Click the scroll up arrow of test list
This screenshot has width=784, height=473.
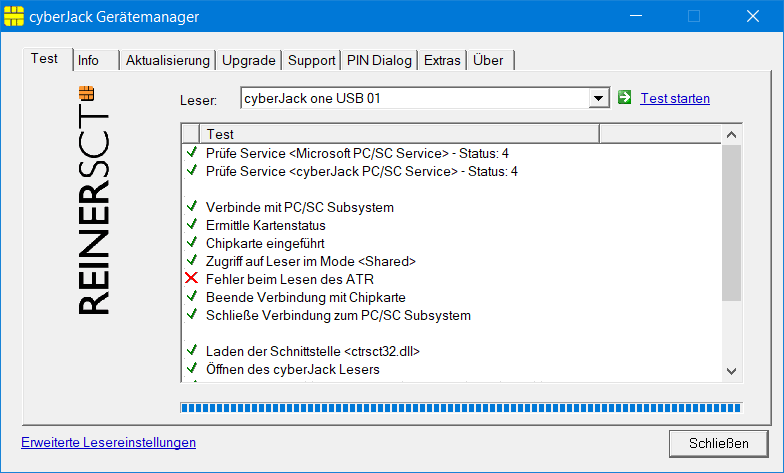click(x=732, y=134)
